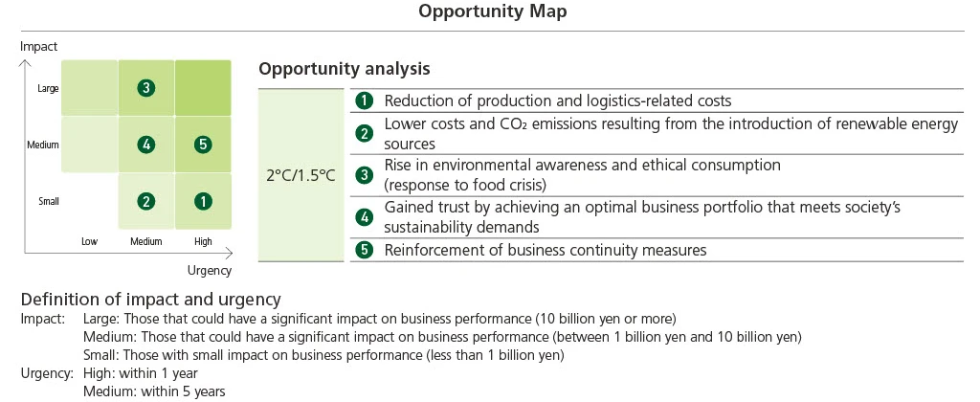Select the Large-impact, Low-urgency grid cell
The width and height of the screenshot is (980, 402).
[x=90, y=88]
